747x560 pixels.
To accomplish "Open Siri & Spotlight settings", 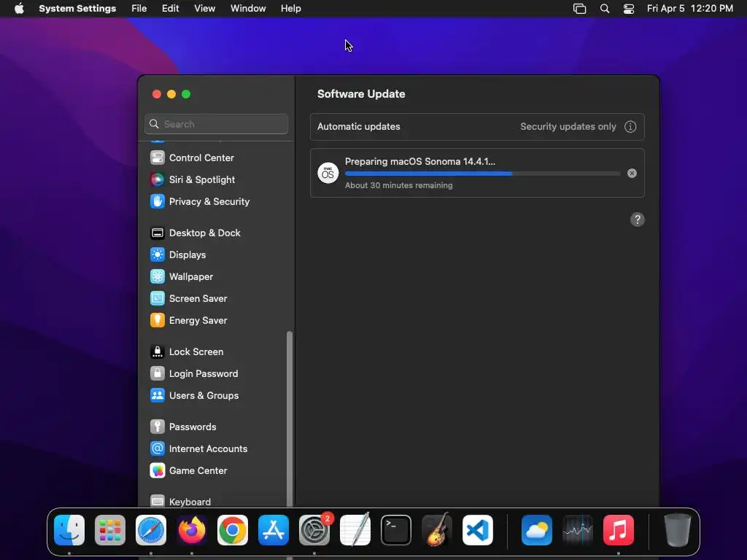I will [193, 179].
